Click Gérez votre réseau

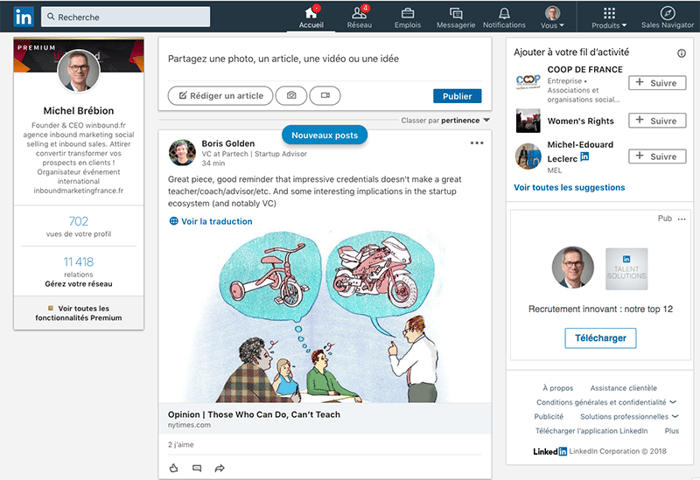click(79, 284)
